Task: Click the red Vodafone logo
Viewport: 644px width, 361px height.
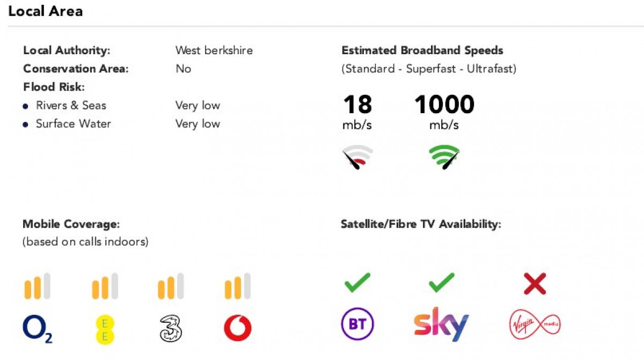Action: point(237,328)
